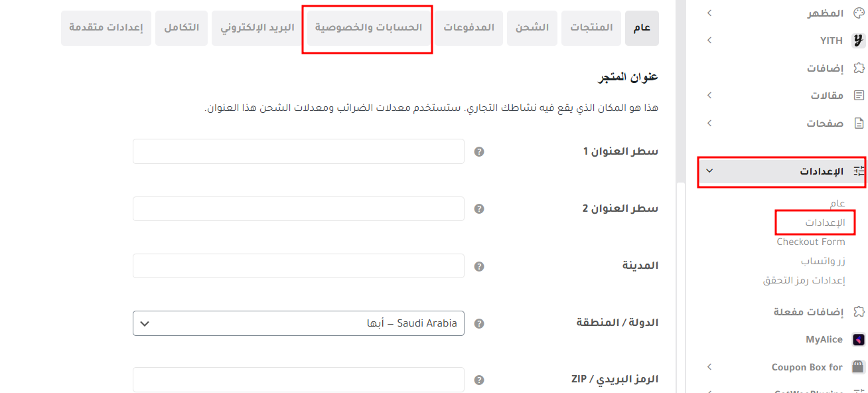Screen dimensions: 868x393
Task: Click the YITH logo icon in sidebar
Action: click(859, 40)
